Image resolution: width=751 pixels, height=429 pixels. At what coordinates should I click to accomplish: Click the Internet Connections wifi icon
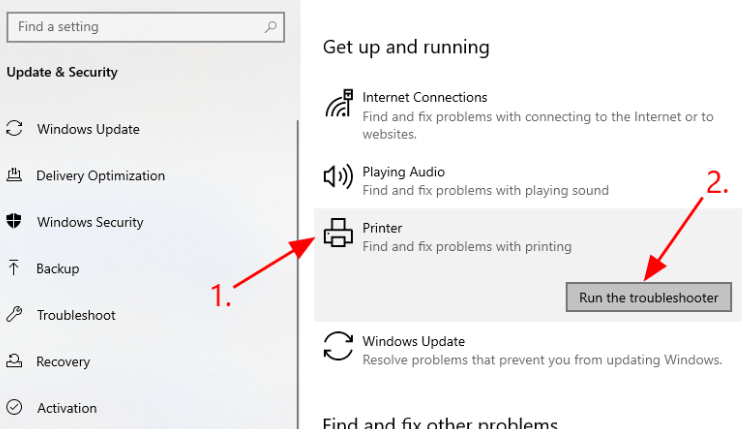coord(339,105)
